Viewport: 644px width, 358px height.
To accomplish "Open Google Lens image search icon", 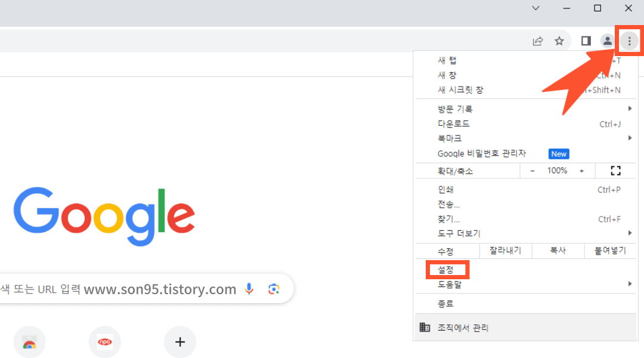I will pos(274,289).
